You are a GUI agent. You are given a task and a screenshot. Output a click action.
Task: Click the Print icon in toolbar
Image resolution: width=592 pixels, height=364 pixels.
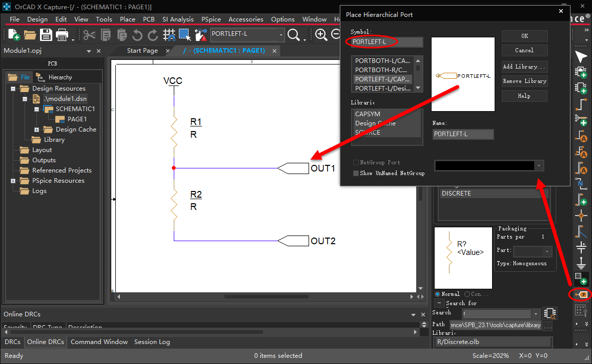point(63,35)
